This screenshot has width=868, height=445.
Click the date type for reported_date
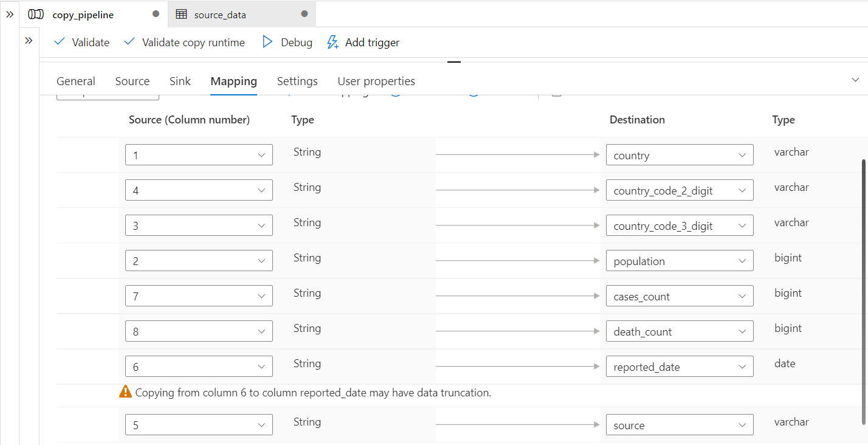[x=785, y=364]
